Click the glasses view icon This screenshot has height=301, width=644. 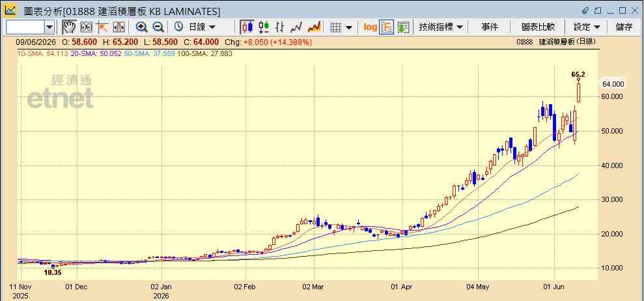point(86,27)
